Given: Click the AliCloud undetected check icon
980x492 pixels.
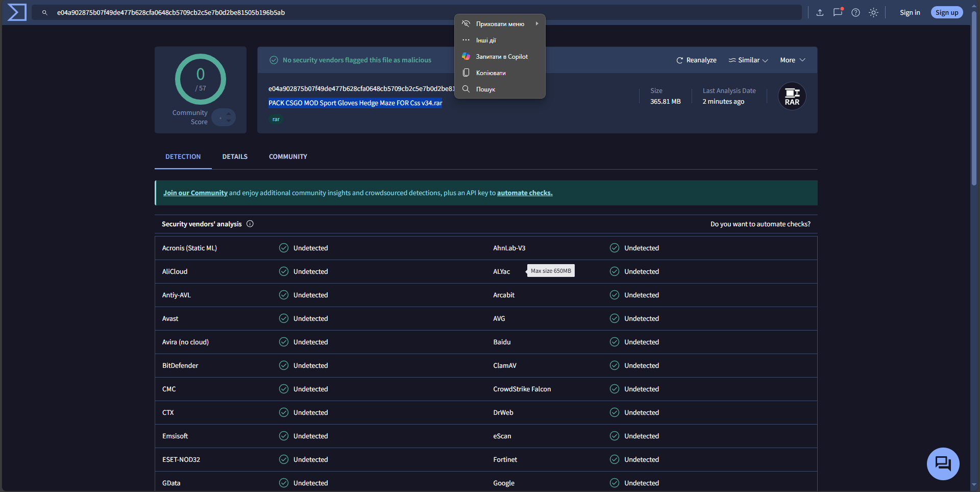Looking at the screenshot, I should coord(284,271).
